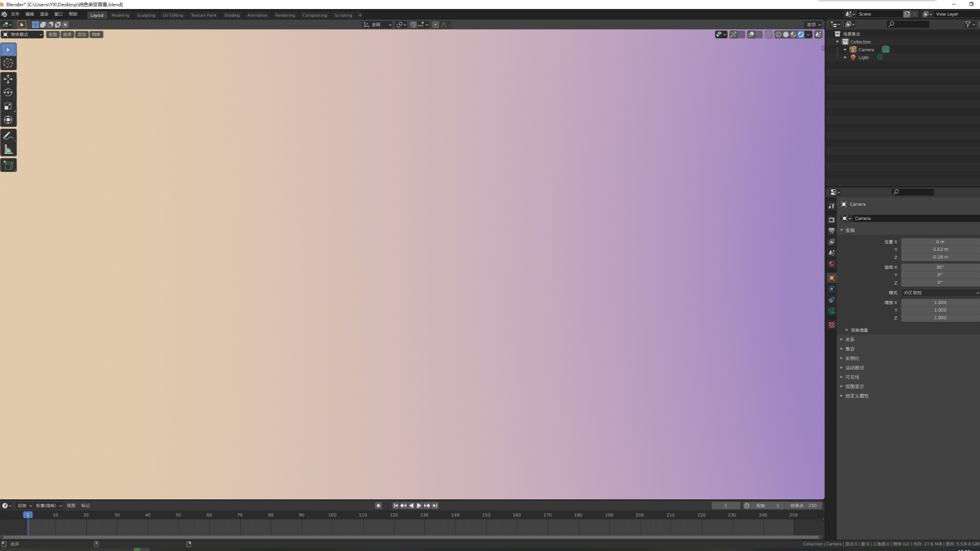Viewport: 980px width, 551px height.
Task: Toggle X-ray view mode
Action: tap(768, 35)
